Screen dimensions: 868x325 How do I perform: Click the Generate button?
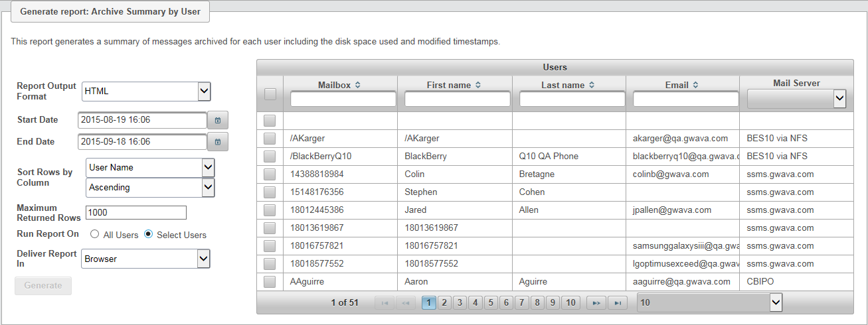point(43,286)
